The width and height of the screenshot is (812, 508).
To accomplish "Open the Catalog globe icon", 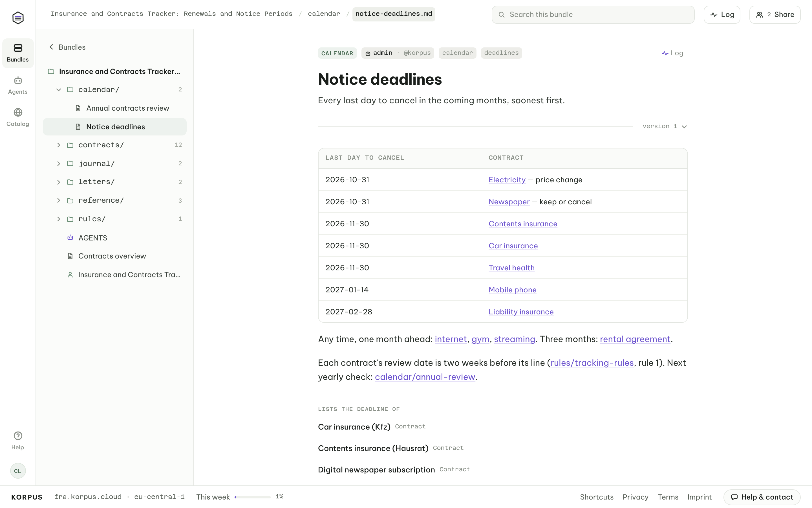I will pos(18,112).
